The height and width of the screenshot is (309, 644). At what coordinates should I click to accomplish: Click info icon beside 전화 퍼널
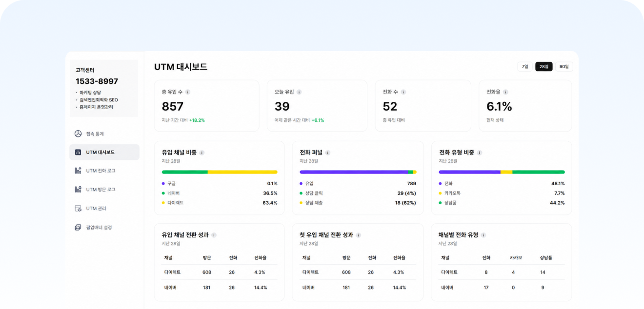[328, 153]
